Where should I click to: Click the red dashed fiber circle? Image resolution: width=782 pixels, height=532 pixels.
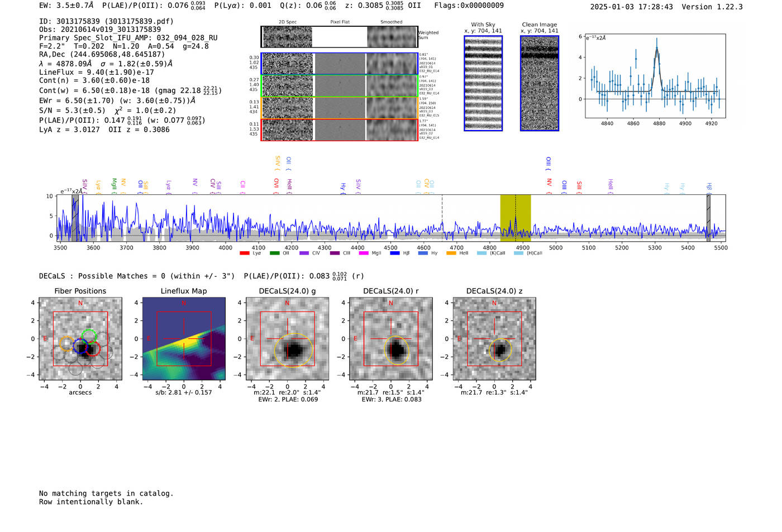point(93,349)
